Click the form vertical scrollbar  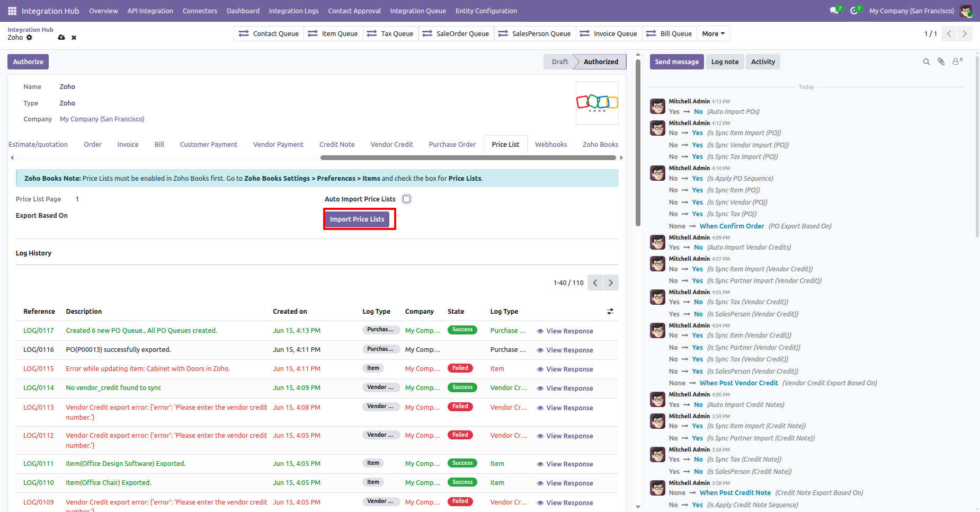pos(638,143)
